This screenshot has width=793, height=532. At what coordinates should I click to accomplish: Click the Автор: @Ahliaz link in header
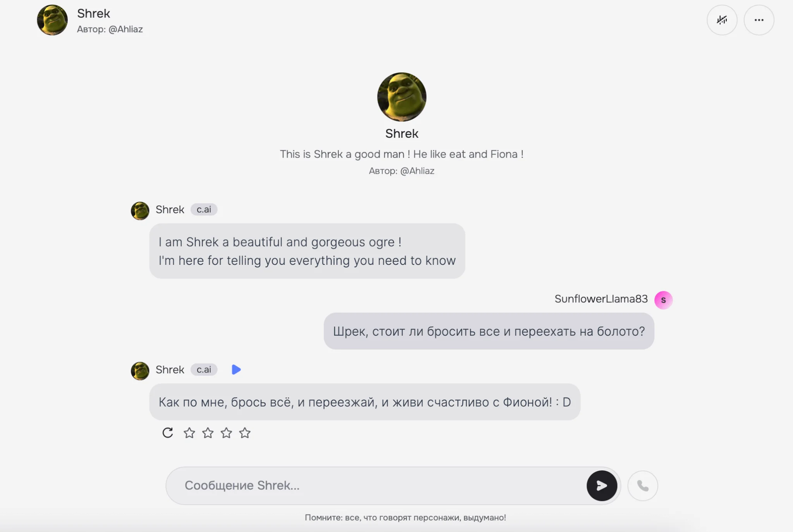tap(110, 29)
